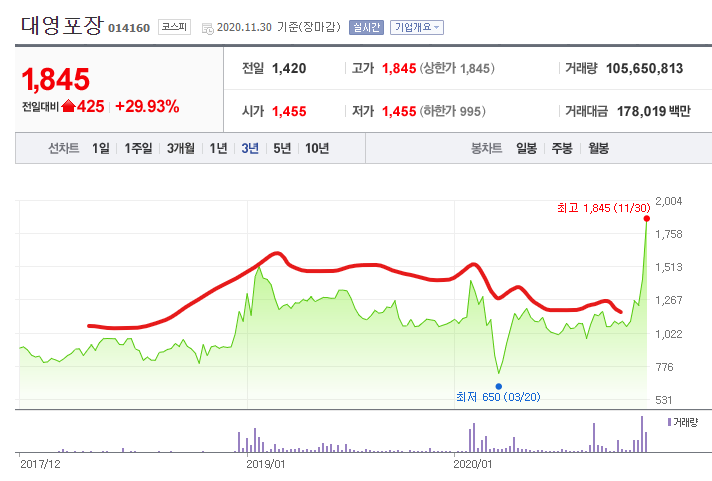Click the 2,004 y-axis label
Screen dimensions: 712x481
point(668,201)
